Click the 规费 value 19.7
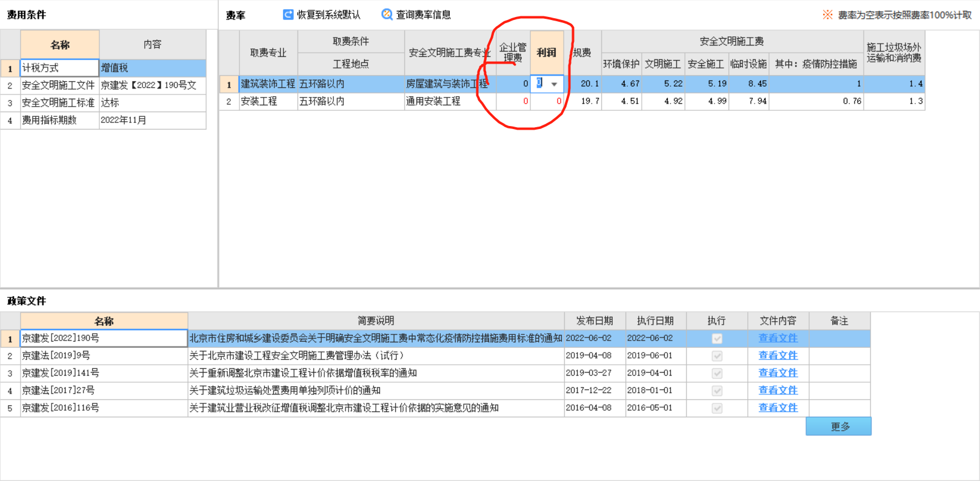980x481 pixels. click(584, 101)
